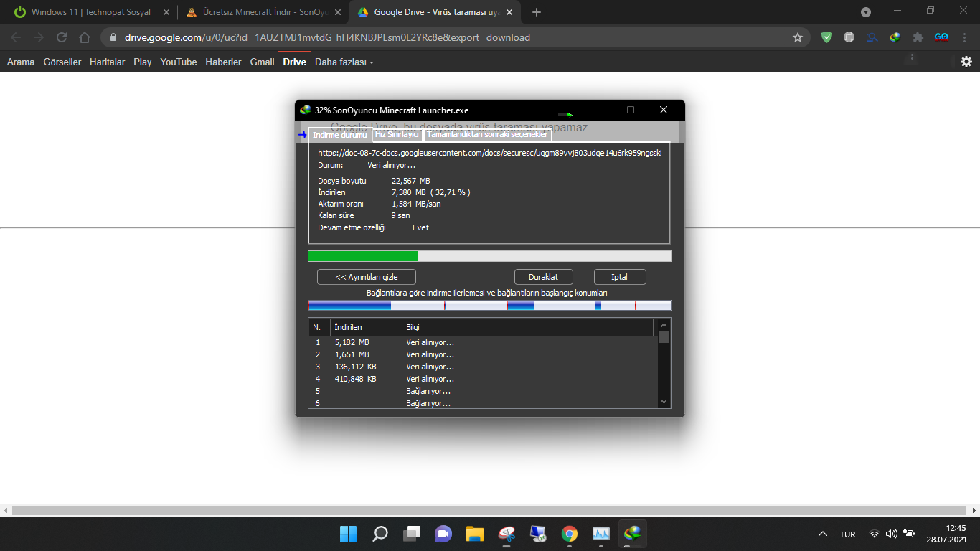This screenshot has height=551, width=980.
Task: Open a new Chrome tab
Action: [537, 12]
